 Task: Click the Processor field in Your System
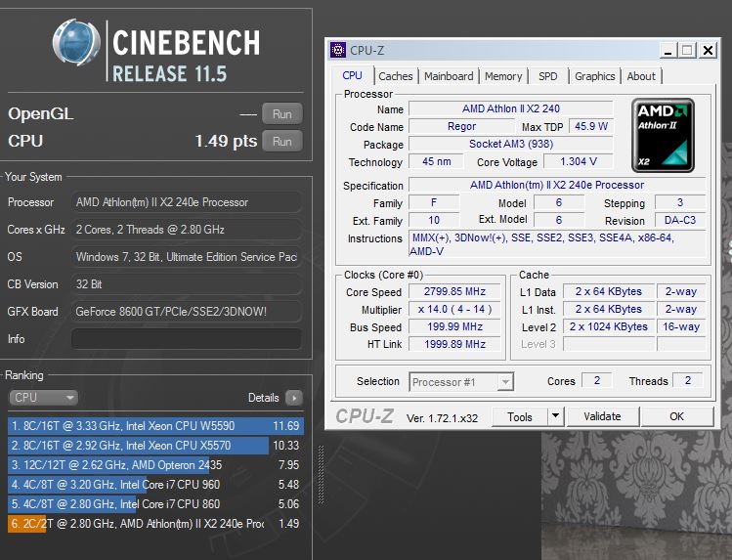point(187,202)
